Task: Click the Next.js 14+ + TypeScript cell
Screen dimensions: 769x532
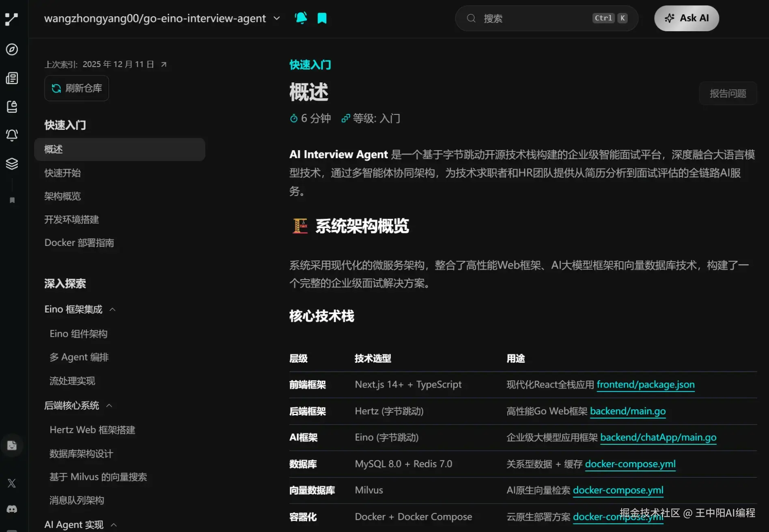Action: 408,385
